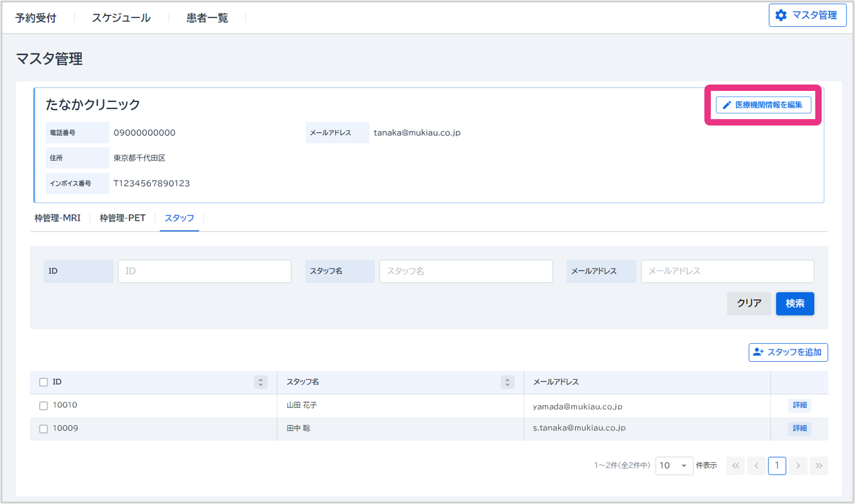The image size is (855, 504).
Task: Jump to the first page arrow
Action: [x=736, y=466]
